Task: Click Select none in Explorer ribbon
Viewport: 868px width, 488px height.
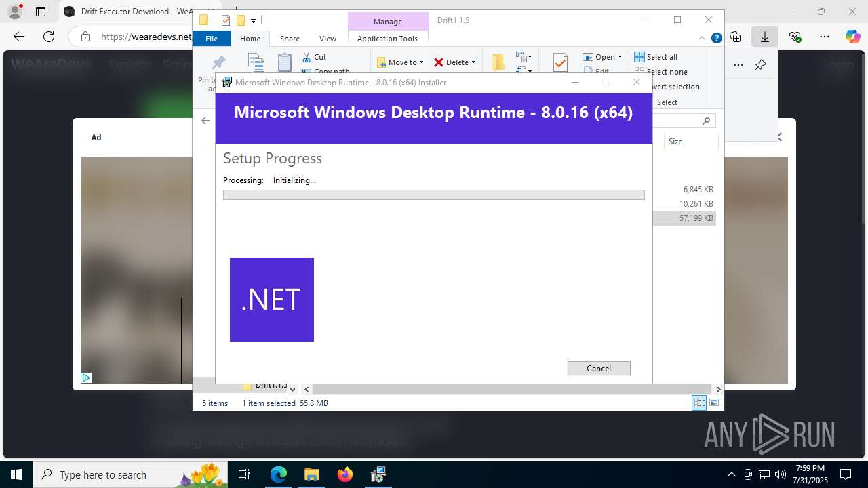Action: coord(661,72)
